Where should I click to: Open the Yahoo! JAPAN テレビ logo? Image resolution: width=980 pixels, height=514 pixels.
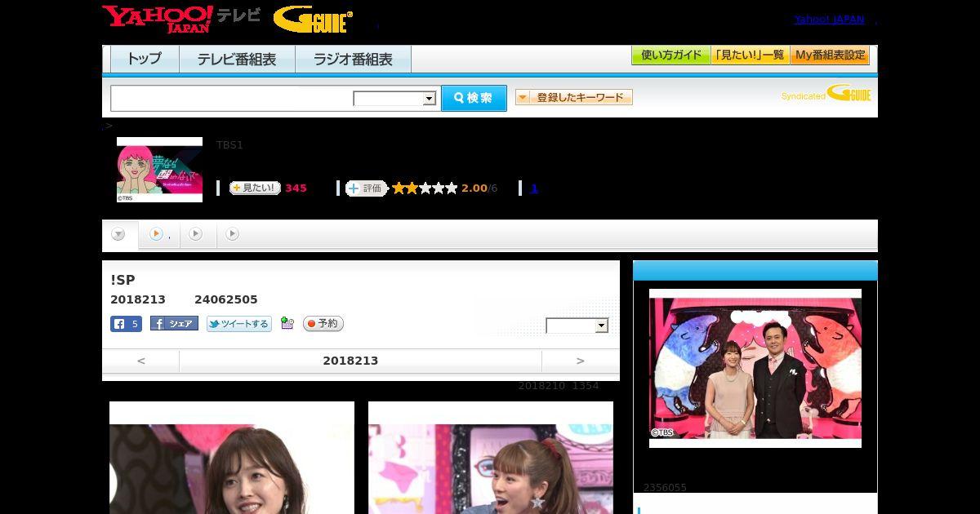(181, 19)
